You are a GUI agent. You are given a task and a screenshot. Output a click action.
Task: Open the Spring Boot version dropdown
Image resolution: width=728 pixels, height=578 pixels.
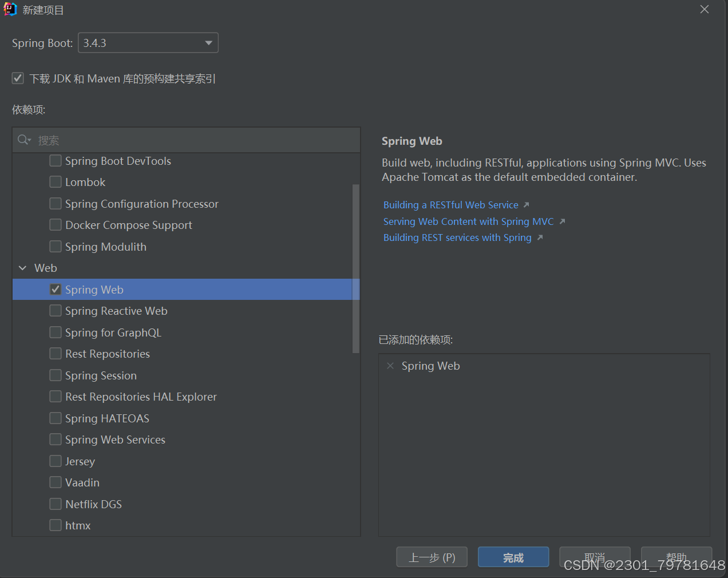click(x=148, y=43)
